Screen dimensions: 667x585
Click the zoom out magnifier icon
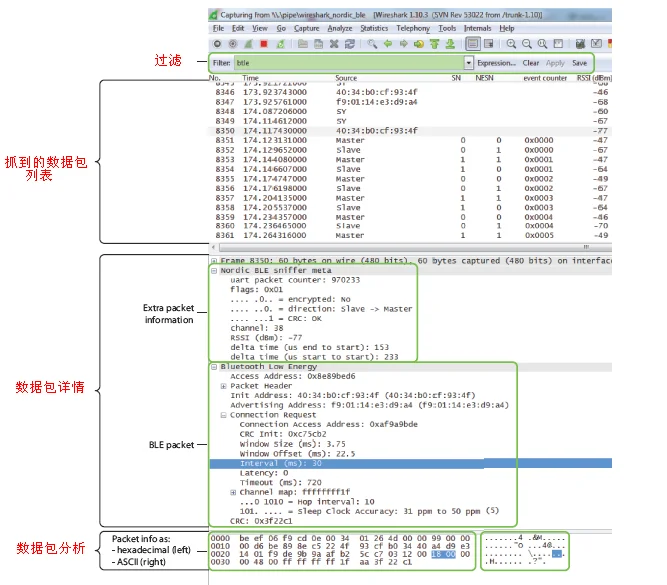point(527,44)
